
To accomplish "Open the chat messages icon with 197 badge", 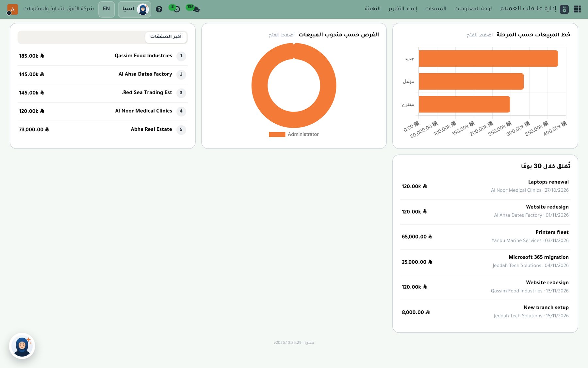I will tap(193, 9).
